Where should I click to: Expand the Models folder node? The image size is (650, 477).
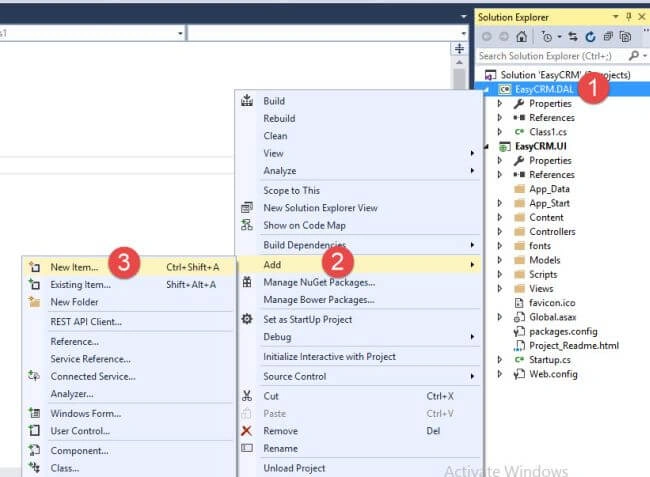coord(500,260)
